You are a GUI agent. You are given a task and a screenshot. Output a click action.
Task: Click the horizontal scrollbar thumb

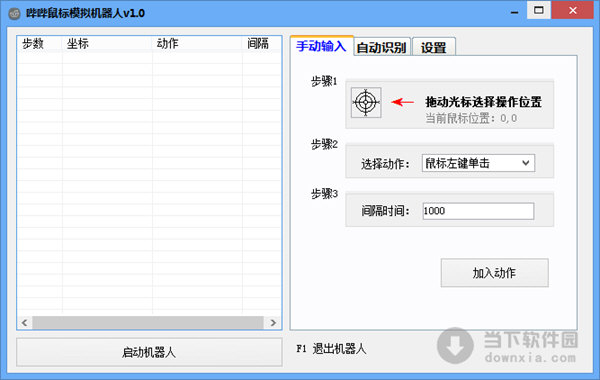pos(148,323)
